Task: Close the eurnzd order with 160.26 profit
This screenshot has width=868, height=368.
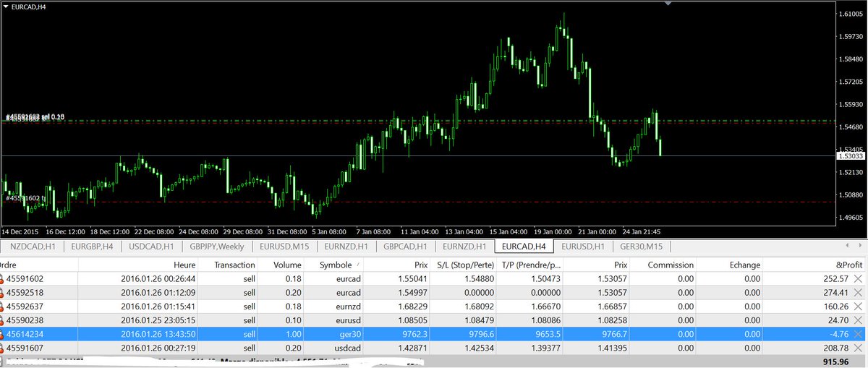Action: click(x=859, y=306)
